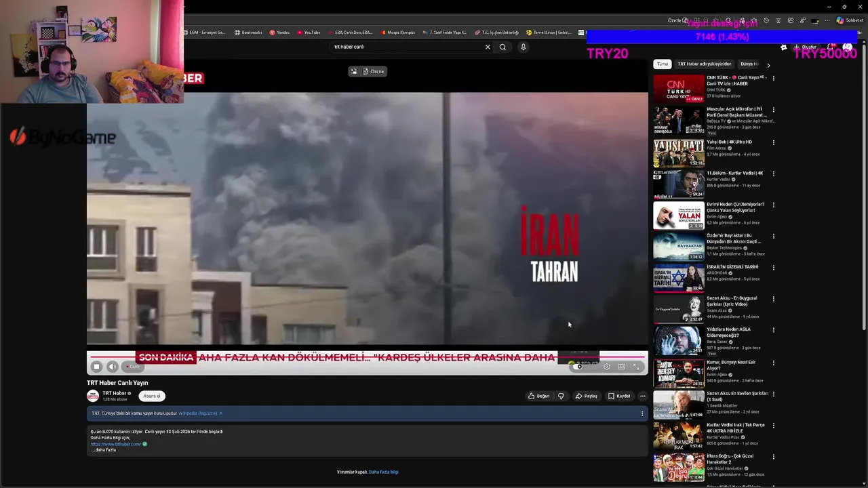
Task: Open the TRT Haber channel name link
Action: pos(115,393)
